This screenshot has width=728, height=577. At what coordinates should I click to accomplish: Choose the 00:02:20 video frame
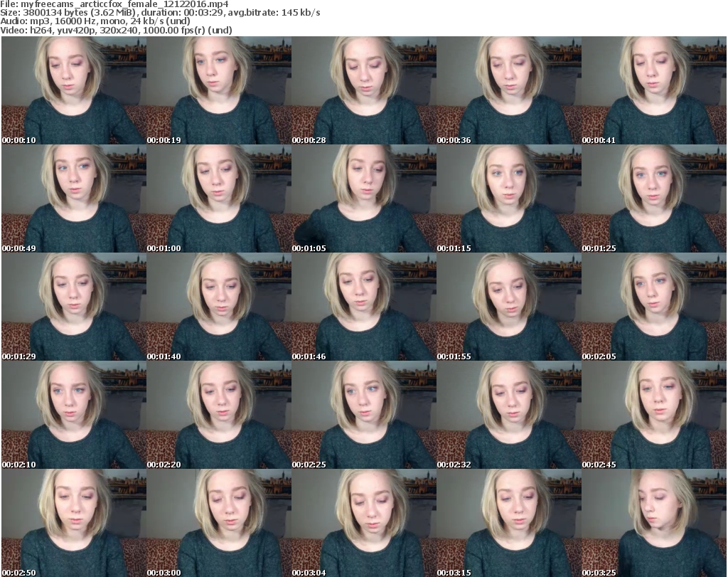[x=219, y=415]
